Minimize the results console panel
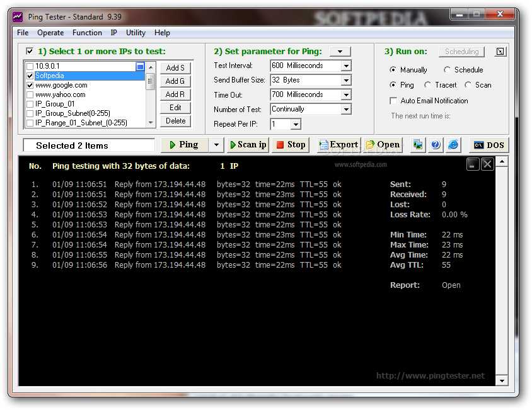The height and width of the screenshot is (410, 532). [x=472, y=164]
